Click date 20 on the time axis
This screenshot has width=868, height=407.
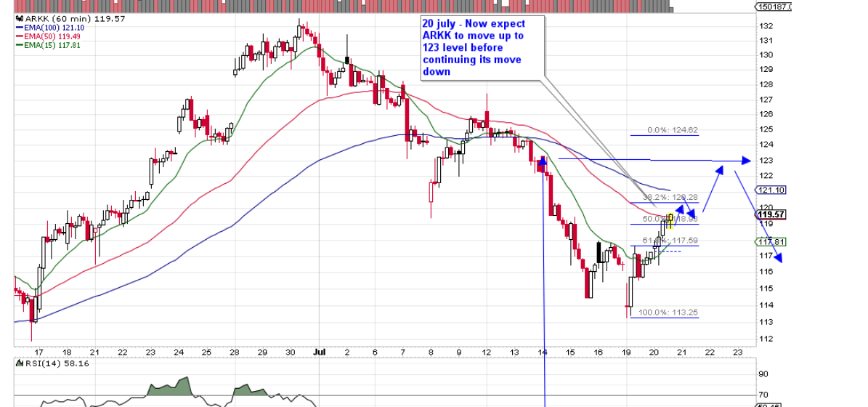pyautogui.click(x=654, y=352)
